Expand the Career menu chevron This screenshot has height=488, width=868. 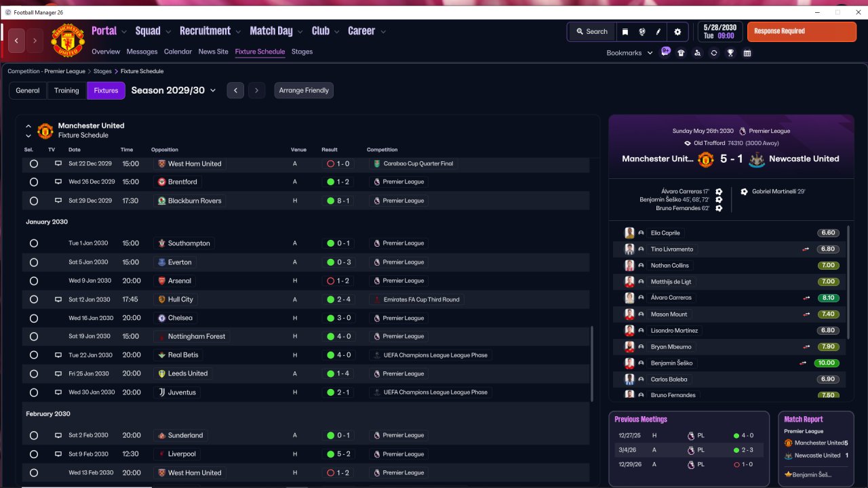pos(383,32)
